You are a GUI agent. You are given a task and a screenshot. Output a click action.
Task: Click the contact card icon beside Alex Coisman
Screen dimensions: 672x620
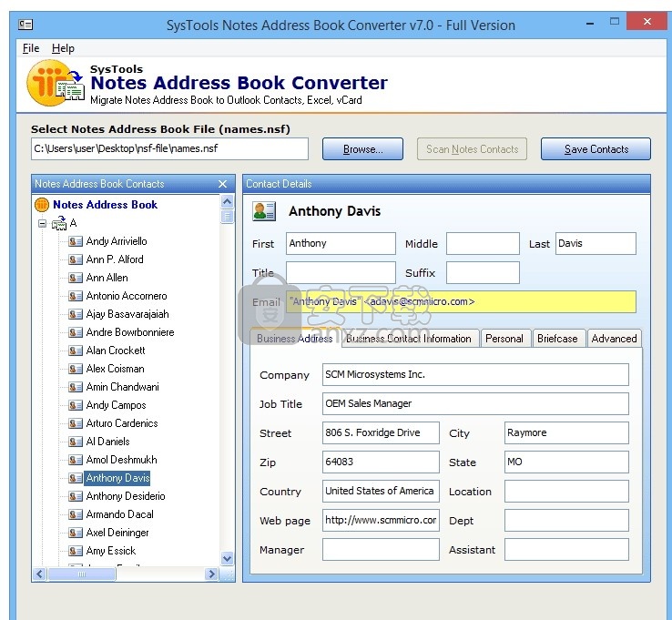[76, 369]
